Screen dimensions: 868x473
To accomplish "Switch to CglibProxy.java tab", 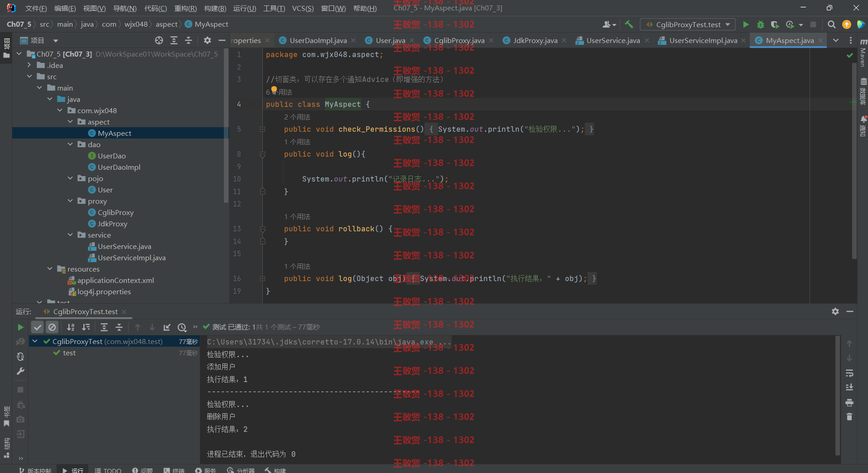I will pyautogui.click(x=459, y=40).
